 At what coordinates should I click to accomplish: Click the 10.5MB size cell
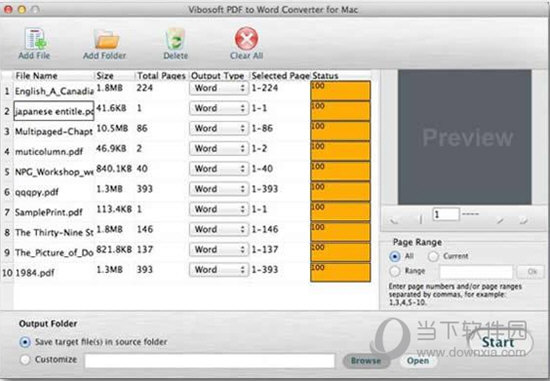(x=112, y=128)
